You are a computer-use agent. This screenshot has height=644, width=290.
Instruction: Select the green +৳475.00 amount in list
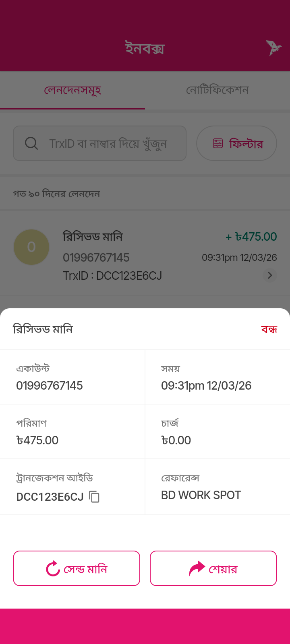coord(251,237)
